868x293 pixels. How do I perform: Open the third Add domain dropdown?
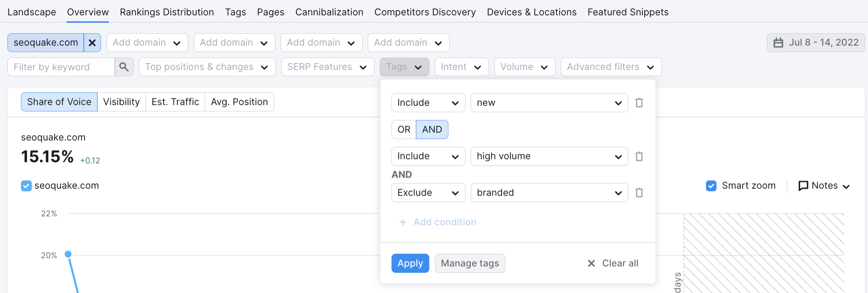tap(321, 43)
